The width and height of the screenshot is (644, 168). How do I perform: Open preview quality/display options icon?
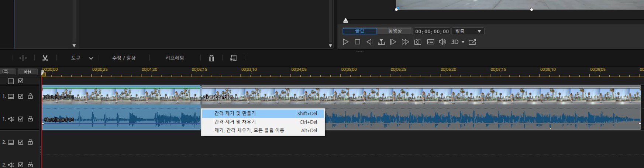click(430, 42)
